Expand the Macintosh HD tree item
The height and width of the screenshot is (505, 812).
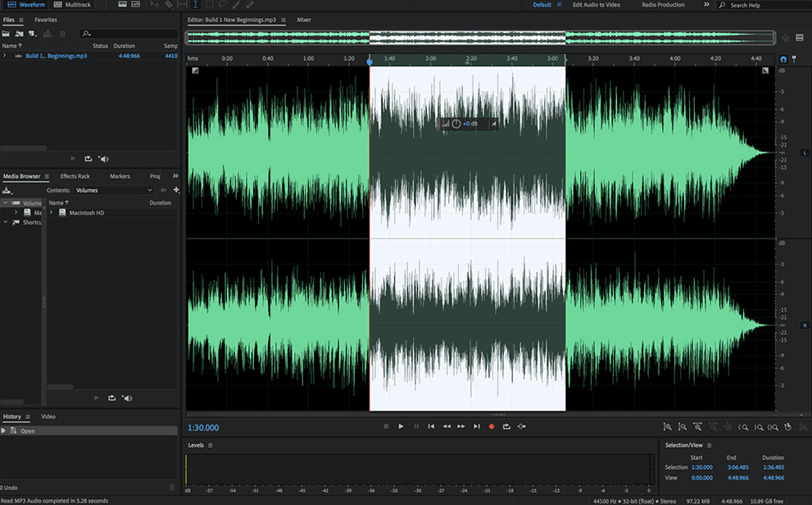(x=51, y=212)
